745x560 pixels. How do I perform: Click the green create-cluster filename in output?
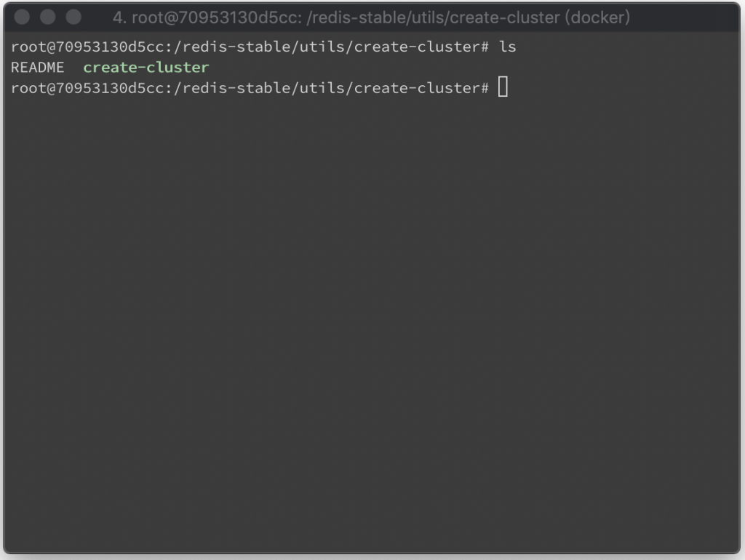click(x=146, y=68)
